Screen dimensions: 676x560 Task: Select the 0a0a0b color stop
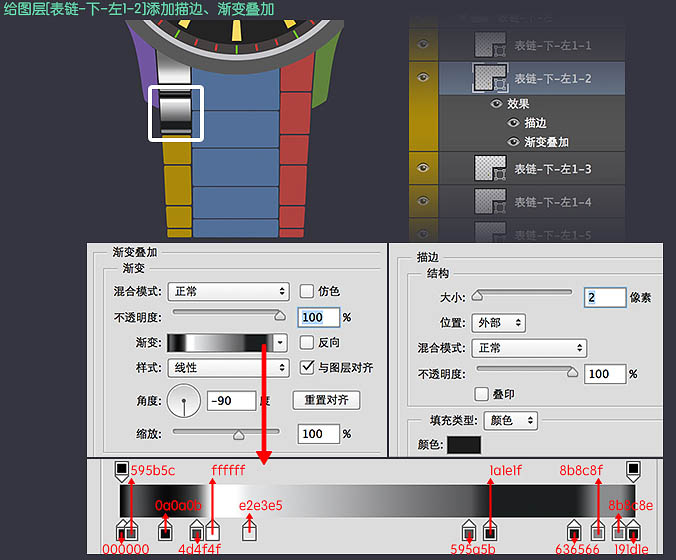pyautogui.click(x=165, y=531)
